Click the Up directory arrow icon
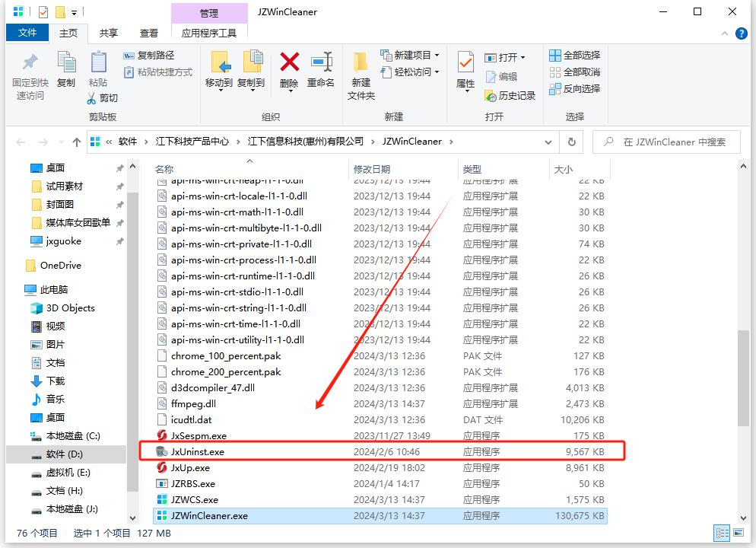The image size is (756, 548). point(77,142)
